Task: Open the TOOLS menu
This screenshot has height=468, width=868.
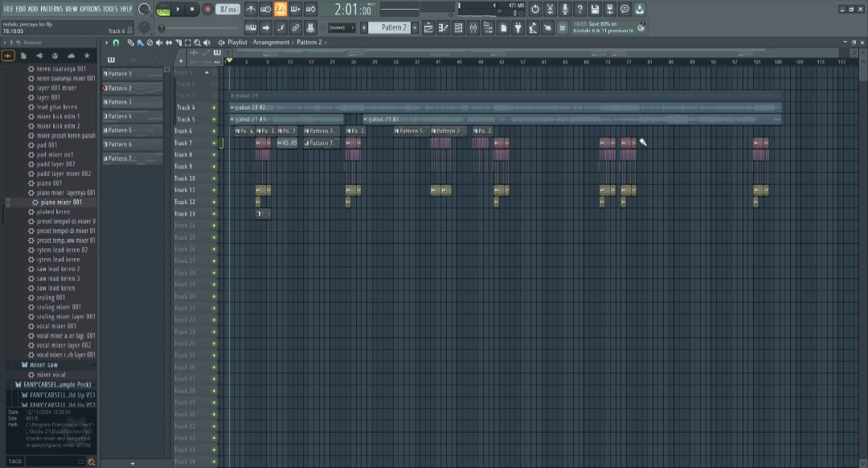Action: click(110, 9)
